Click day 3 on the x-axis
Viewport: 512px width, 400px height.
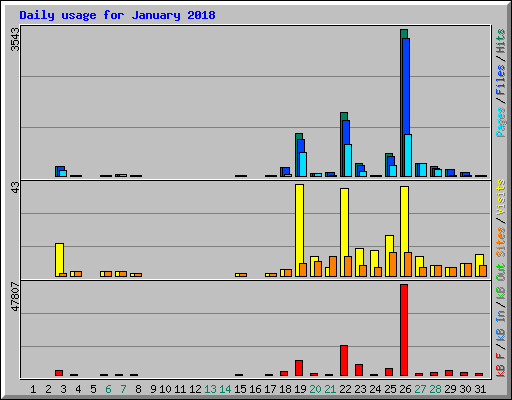pyautogui.click(x=63, y=389)
